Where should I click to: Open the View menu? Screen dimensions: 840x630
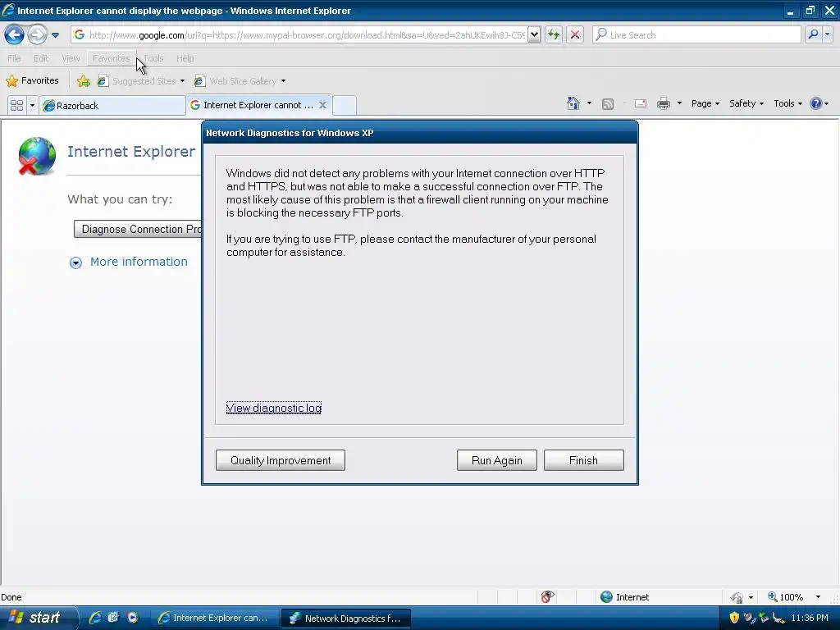(x=71, y=58)
